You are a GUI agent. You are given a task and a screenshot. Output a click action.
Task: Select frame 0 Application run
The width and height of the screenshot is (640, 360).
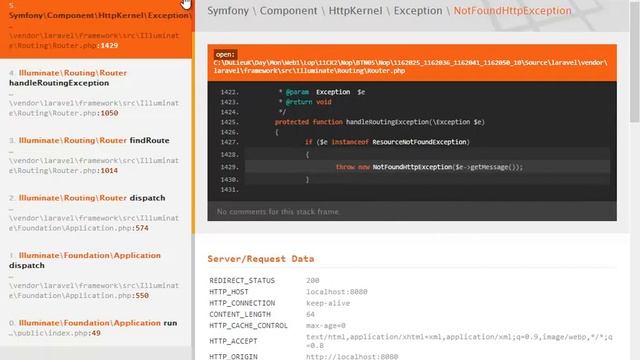click(96, 328)
